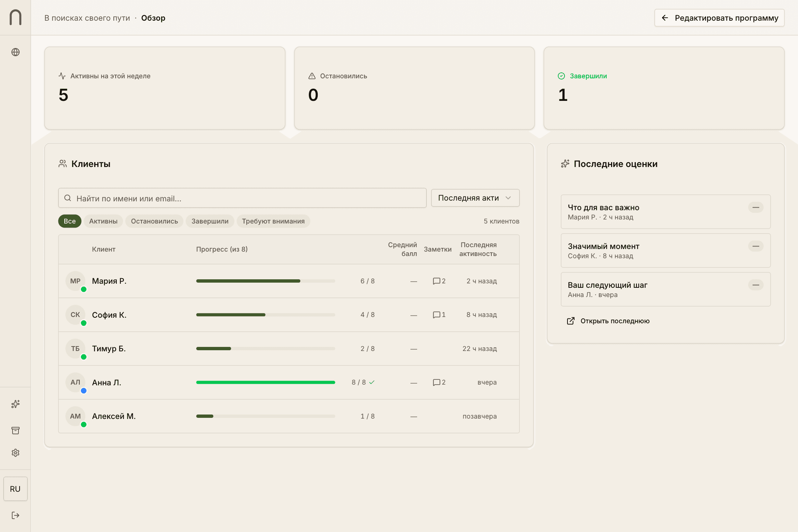798x532 pixels.
Task: Click the green checkmark icon on Завершили card
Action: click(561, 76)
